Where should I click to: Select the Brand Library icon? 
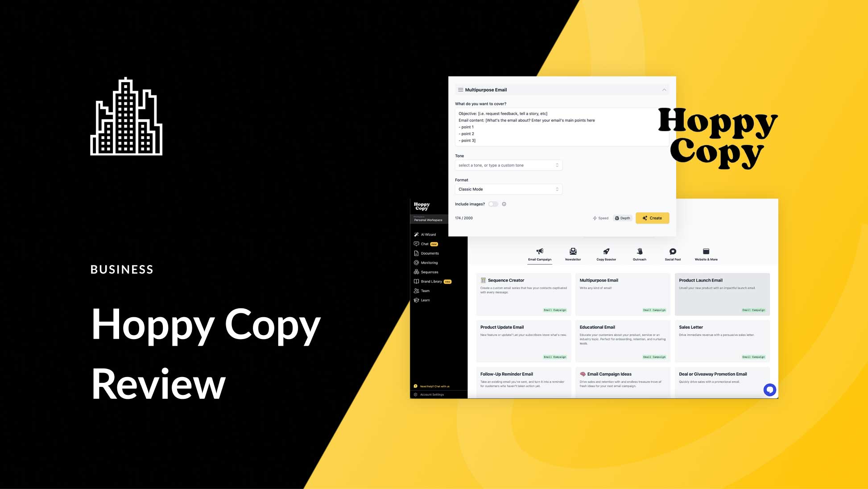(416, 281)
